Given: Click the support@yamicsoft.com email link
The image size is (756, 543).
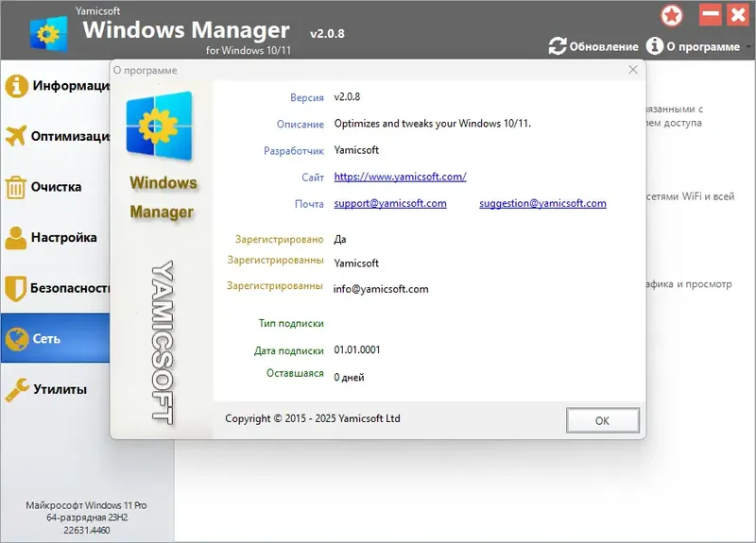Looking at the screenshot, I should click(390, 203).
